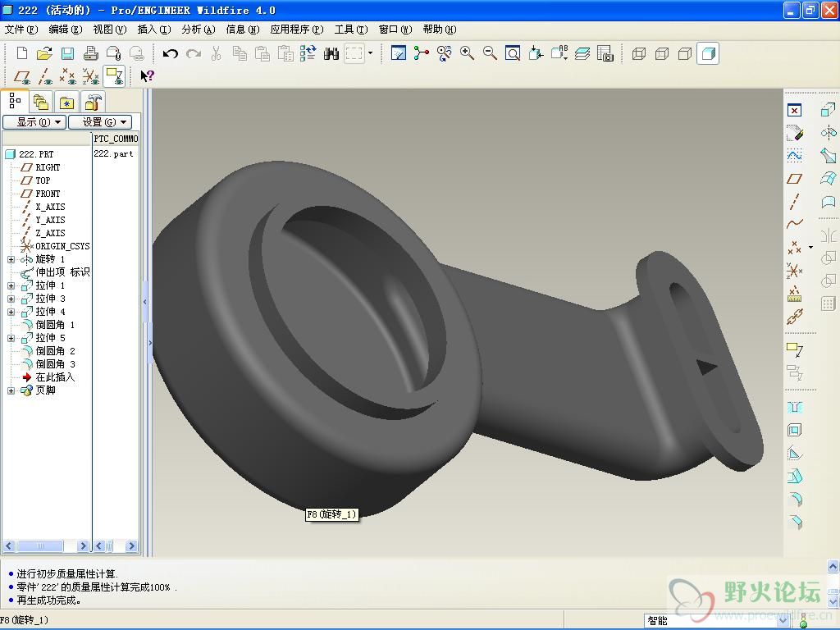
Task: Create a datum curve with the curve tool
Action: coord(794,224)
